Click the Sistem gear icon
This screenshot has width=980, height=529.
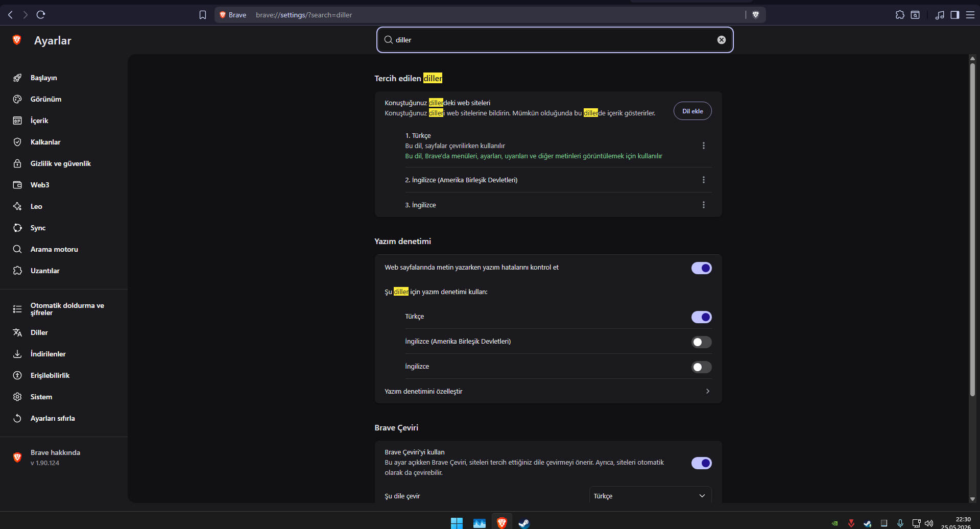pos(17,397)
